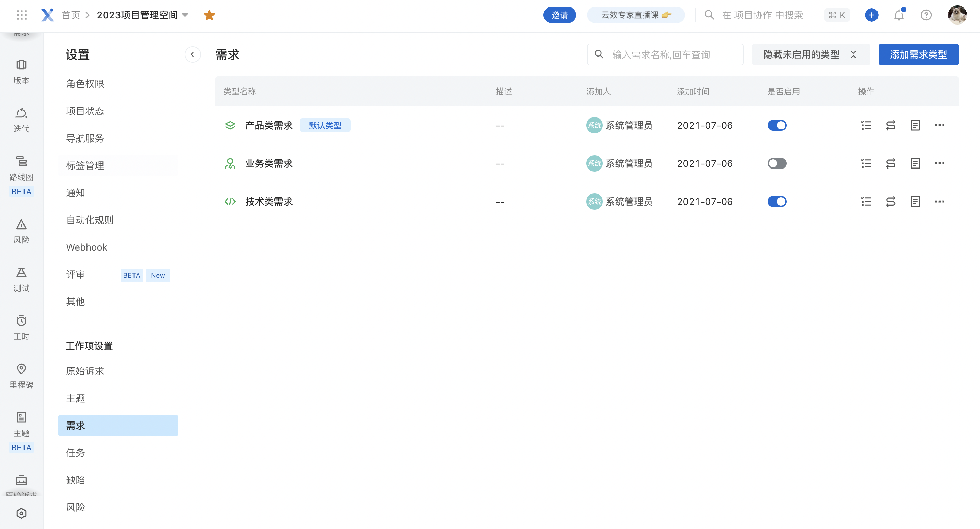Viewport: 980px width, 529px height.
Task: Open 风险 in the left icon sidebar
Action: pos(21,231)
